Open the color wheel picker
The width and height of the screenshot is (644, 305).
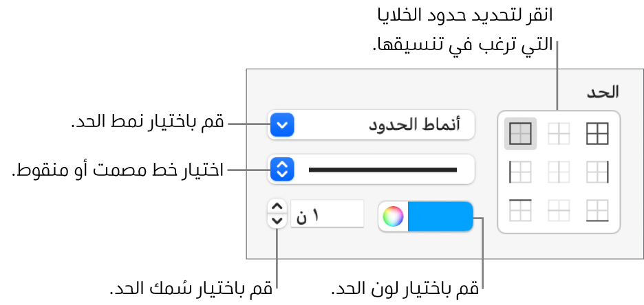(393, 216)
